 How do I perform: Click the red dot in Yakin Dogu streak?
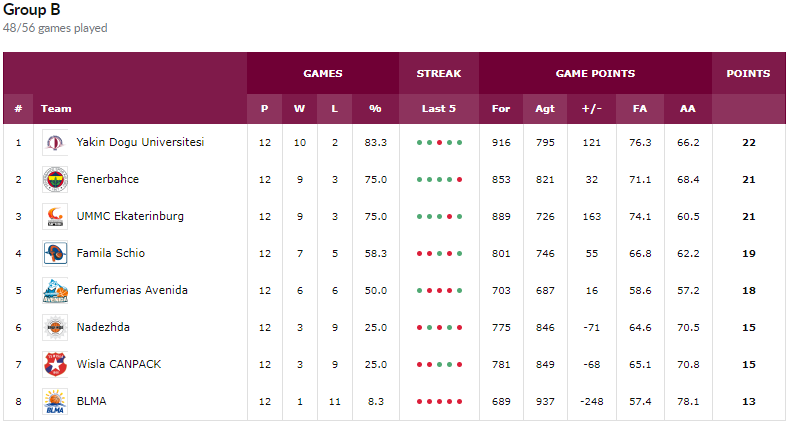click(439, 143)
